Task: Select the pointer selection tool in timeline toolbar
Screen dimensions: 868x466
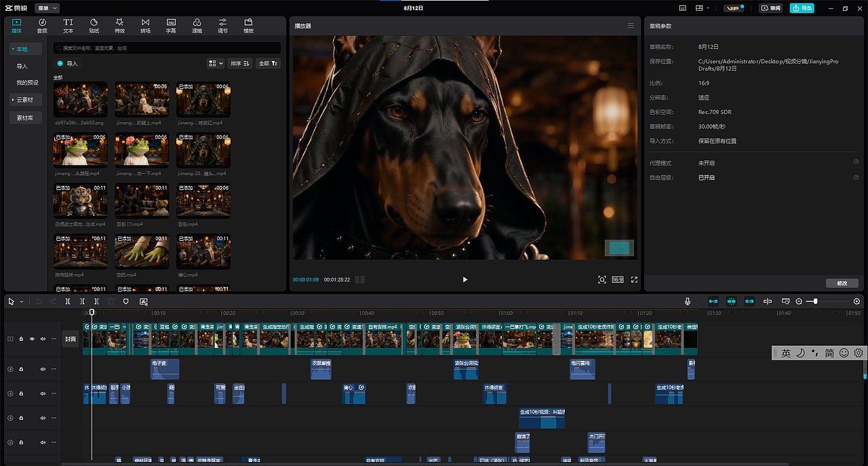Action: 11,301
